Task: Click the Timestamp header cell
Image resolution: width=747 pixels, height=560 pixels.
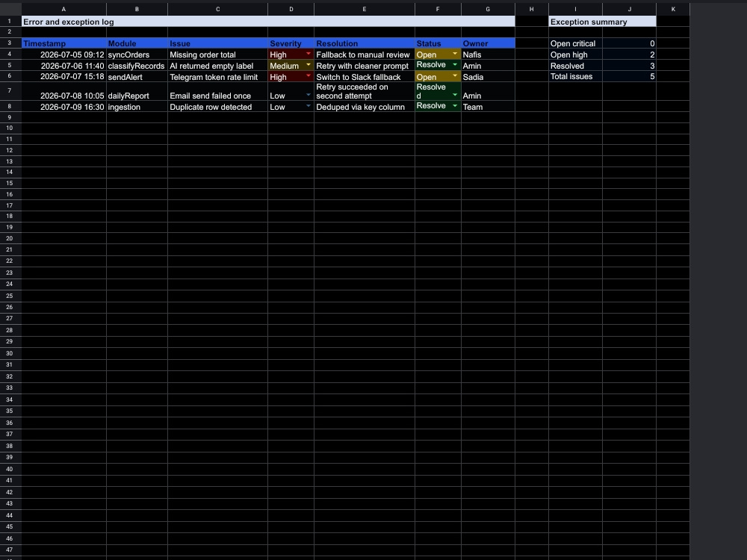Action: pyautogui.click(x=63, y=43)
